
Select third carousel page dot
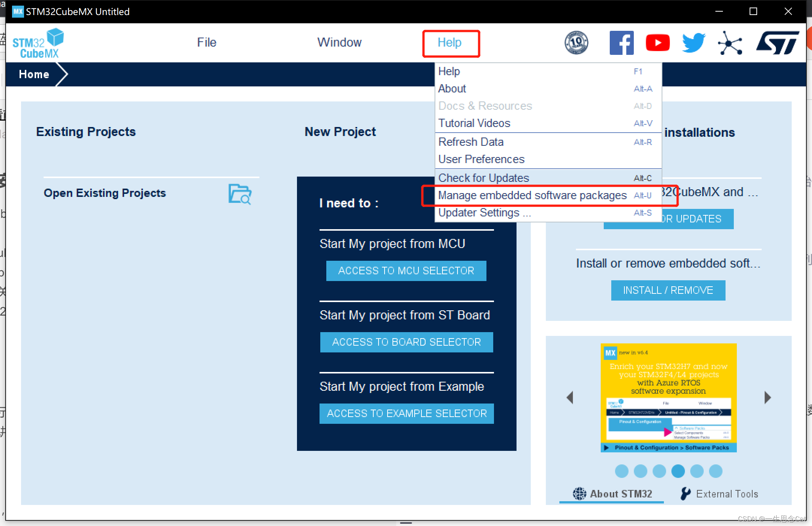point(659,471)
